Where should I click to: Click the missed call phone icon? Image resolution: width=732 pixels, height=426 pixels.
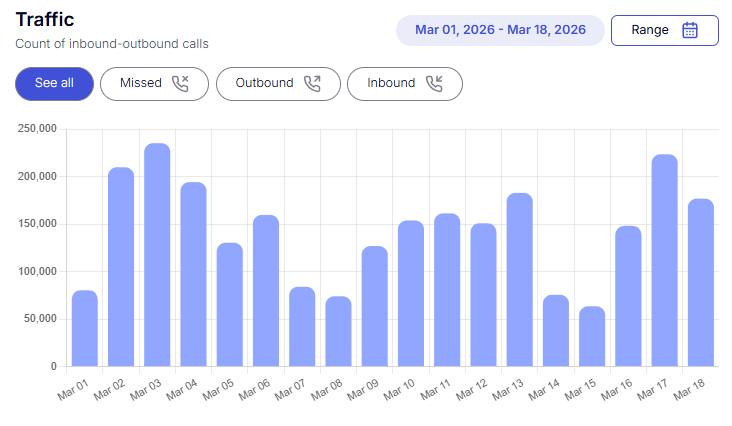(x=180, y=83)
